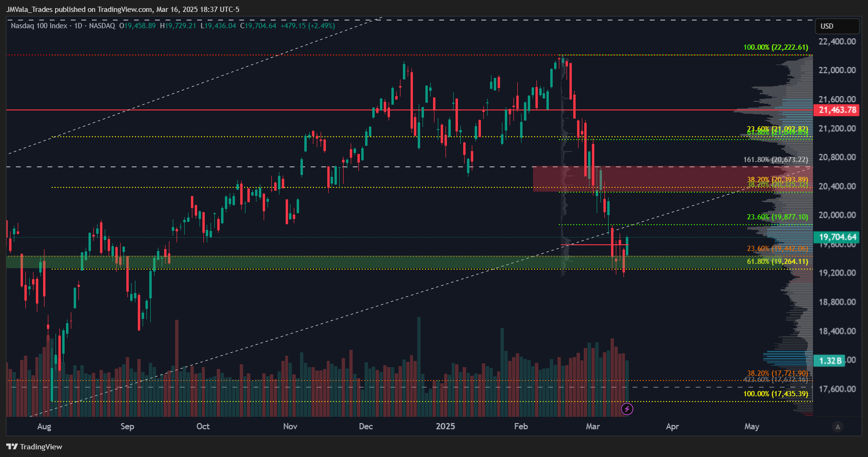Click the Feb label on time axis
Viewport: 868px width, 457px height.
(521, 426)
